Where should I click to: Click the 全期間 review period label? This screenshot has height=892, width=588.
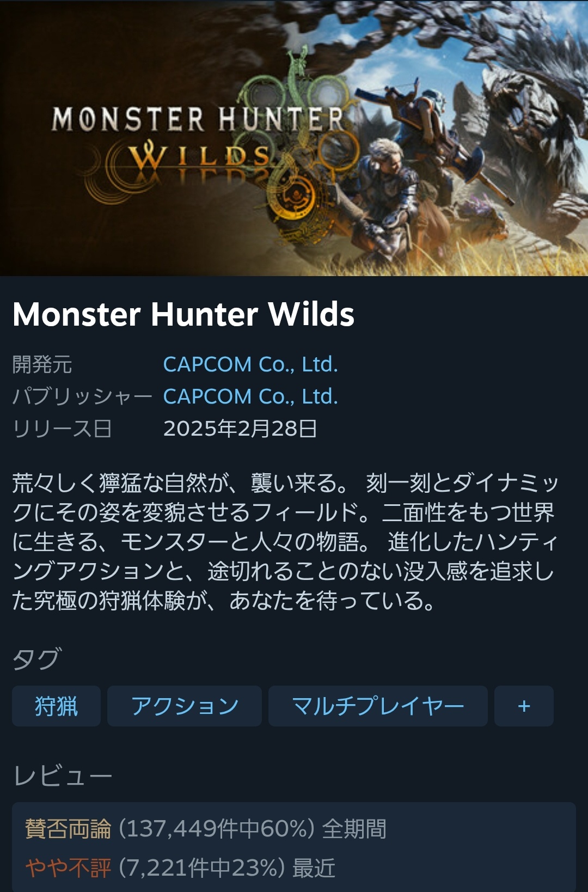(x=354, y=829)
